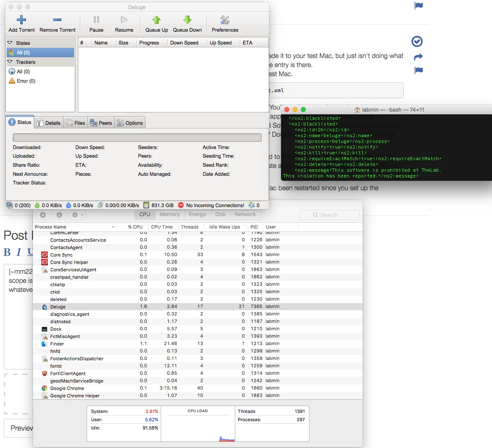492x448 pixels.
Task: Open the Peers tab in Deluge
Action: 101,123
